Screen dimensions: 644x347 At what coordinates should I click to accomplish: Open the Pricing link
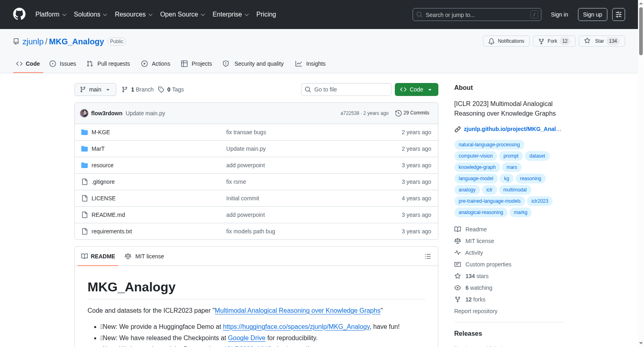tap(266, 15)
